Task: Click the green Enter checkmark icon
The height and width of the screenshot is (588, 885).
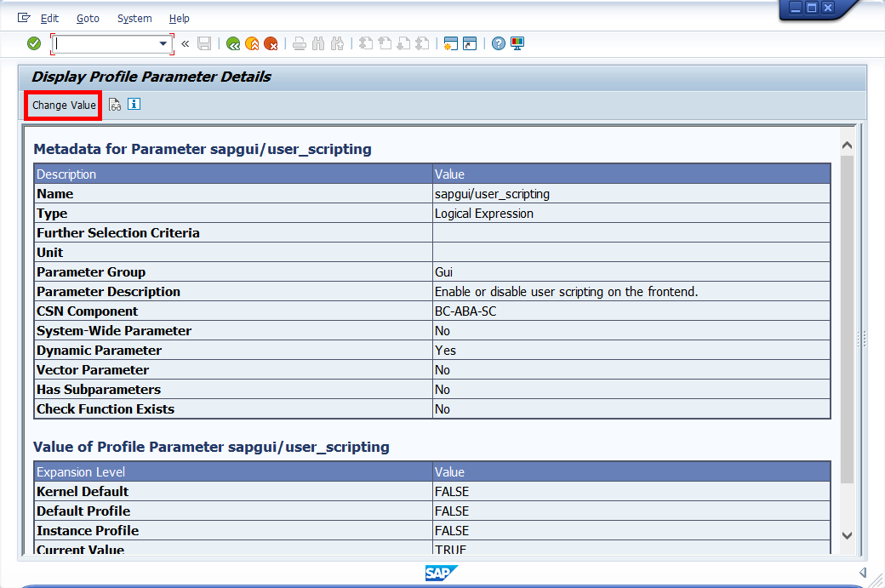Action: pyautogui.click(x=34, y=43)
